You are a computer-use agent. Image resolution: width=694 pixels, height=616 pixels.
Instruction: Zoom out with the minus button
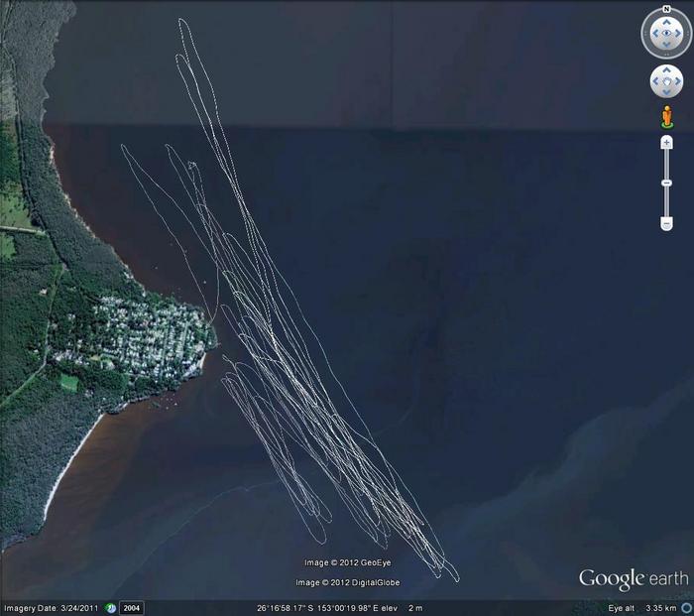(666, 223)
